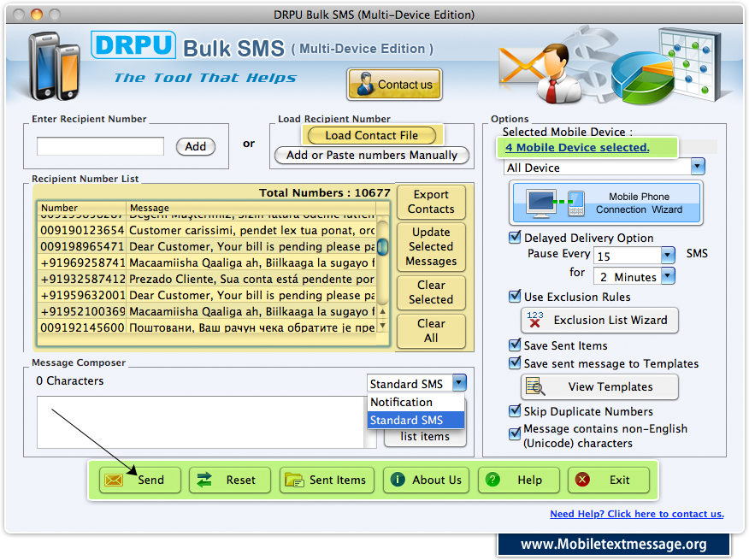Click the person icon on Contact us
The width and height of the screenshot is (749, 560).
[365, 84]
